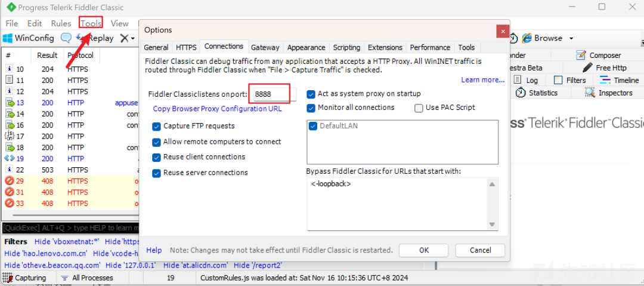Open the View menu
644x286 pixels.
pos(119,23)
